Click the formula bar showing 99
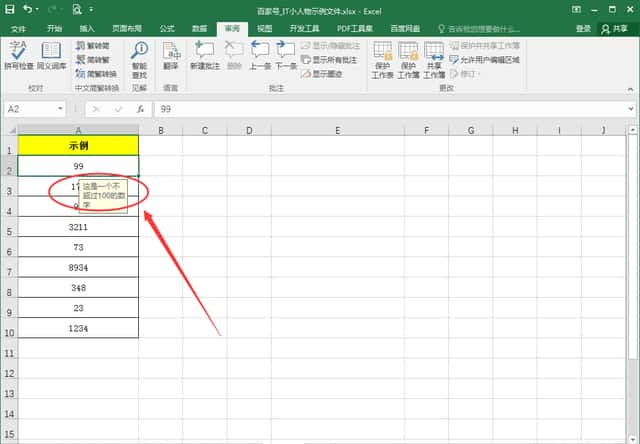 390,109
